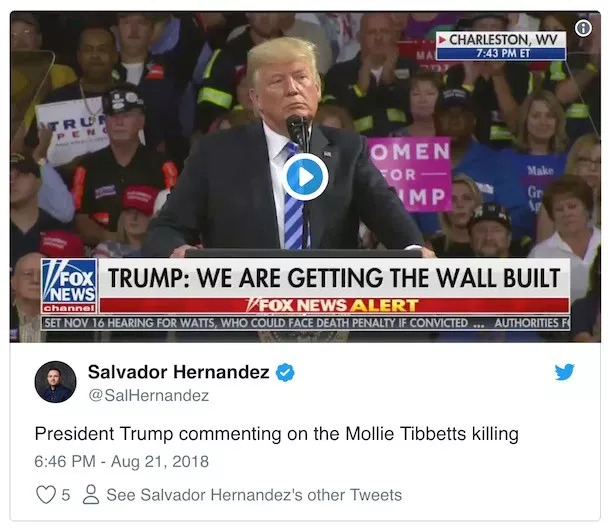Click the tweet text about Mollie Tibbetts
The image size is (608, 531).
click(x=276, y=434)
